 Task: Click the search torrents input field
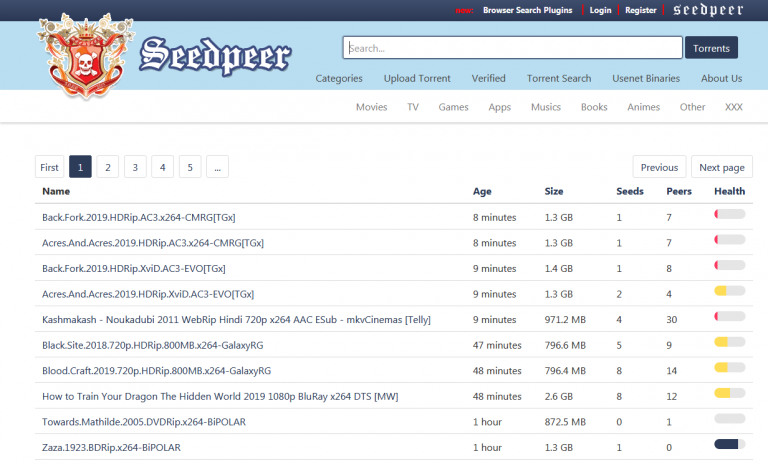512,48
